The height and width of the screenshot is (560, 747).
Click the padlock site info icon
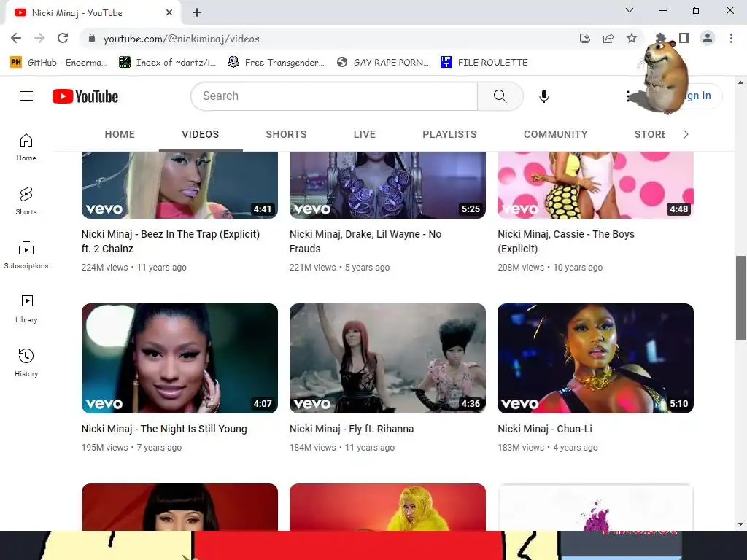tap(92, 38)
